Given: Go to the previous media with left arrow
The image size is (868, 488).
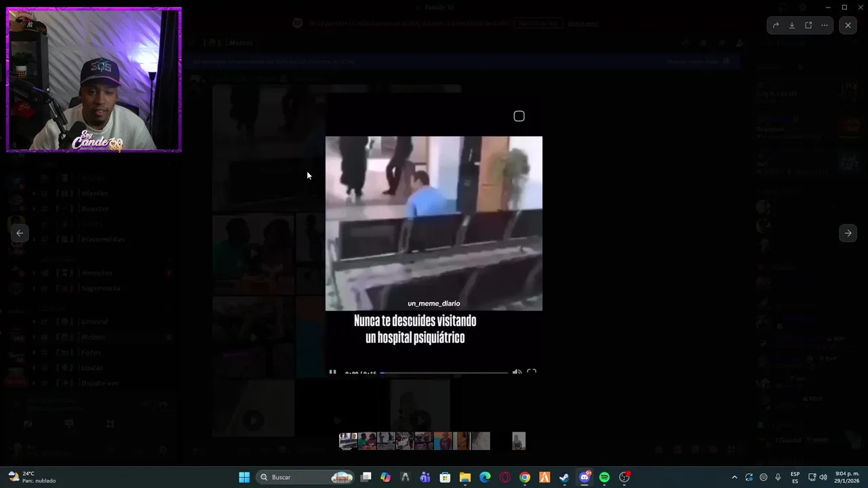Looking at the screenshot, I should 20,233.
